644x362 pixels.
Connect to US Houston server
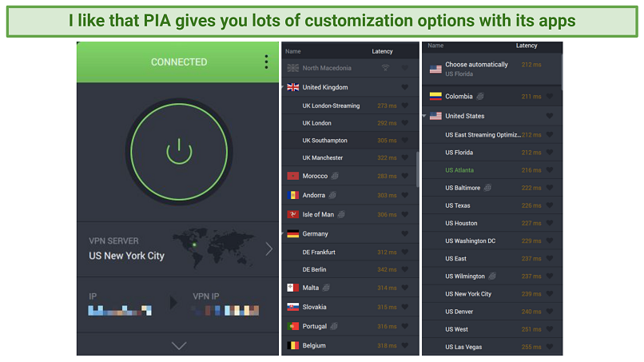pos(492,223)
